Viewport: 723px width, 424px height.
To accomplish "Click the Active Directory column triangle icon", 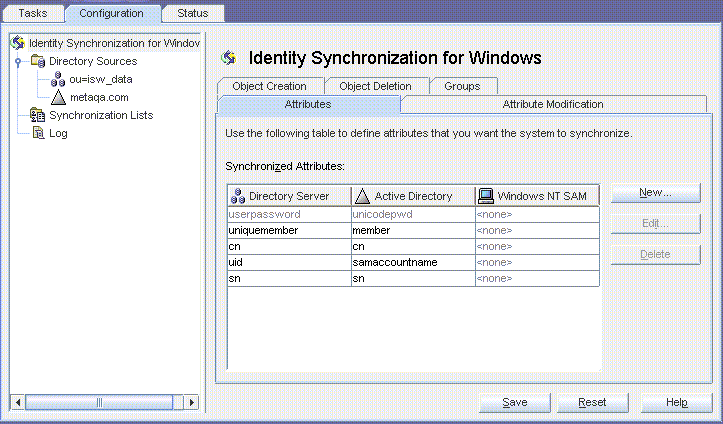I will tap(362, 196).
